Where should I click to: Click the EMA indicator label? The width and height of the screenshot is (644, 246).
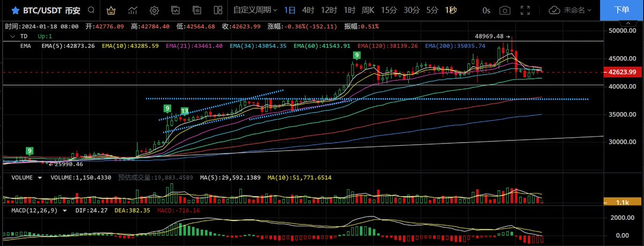click(25, 46)
